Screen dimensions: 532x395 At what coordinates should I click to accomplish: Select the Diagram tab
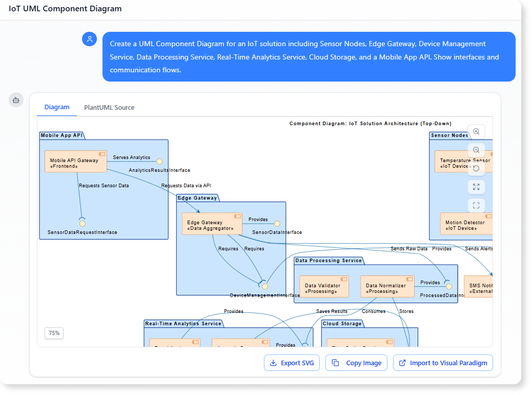coord(57,107)
